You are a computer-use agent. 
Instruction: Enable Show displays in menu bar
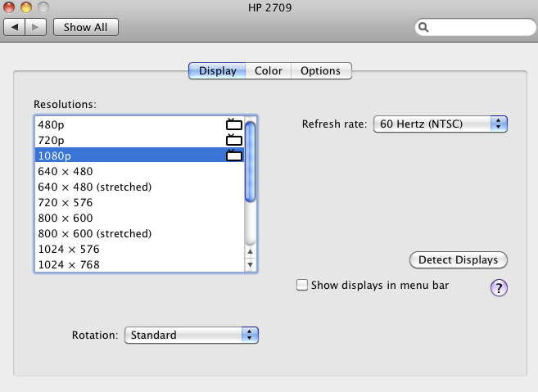click(x=302, y=285)
